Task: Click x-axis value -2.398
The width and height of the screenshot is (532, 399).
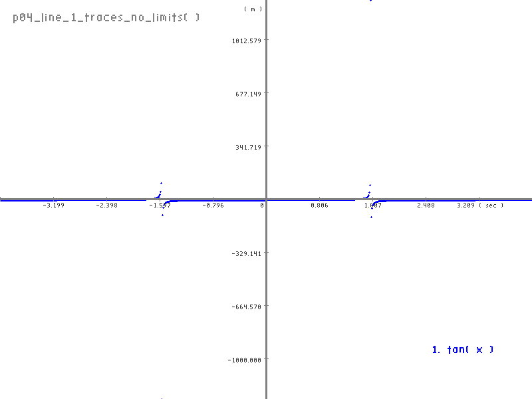Action: [107, 205]
